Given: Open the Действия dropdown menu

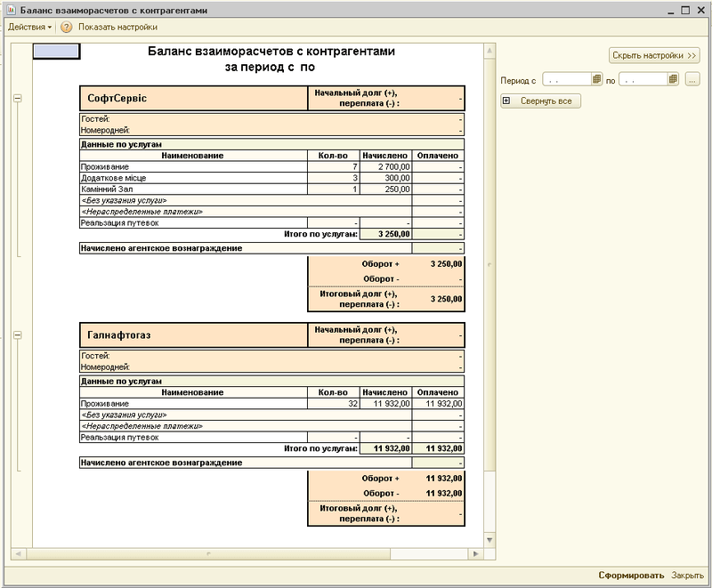Looking at the screenshot, I should 29,28.
